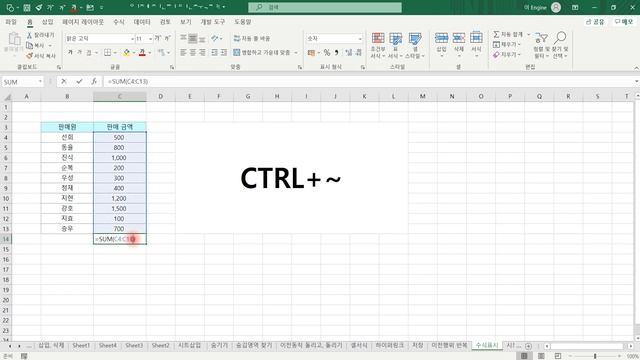Increase font size with the grow icon

(158, 38)
